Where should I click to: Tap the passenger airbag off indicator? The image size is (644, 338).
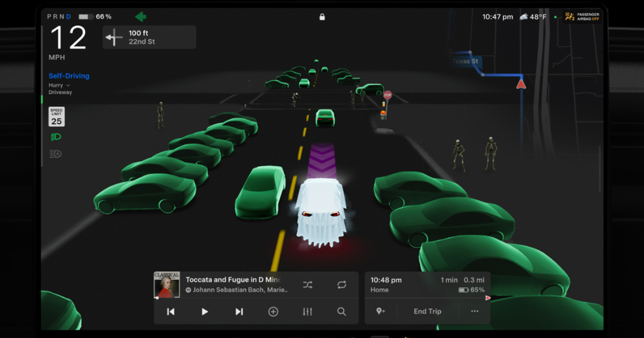tap(582, 17)
